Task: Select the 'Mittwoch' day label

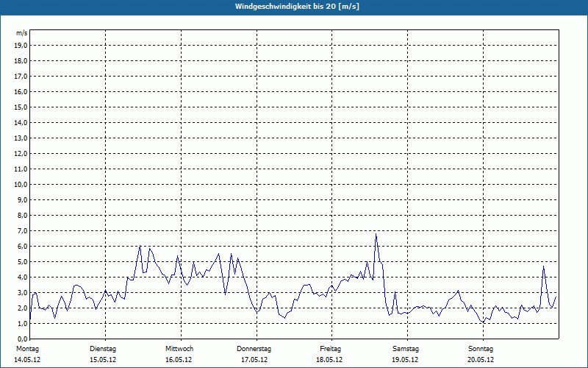Action: [179, 349]
